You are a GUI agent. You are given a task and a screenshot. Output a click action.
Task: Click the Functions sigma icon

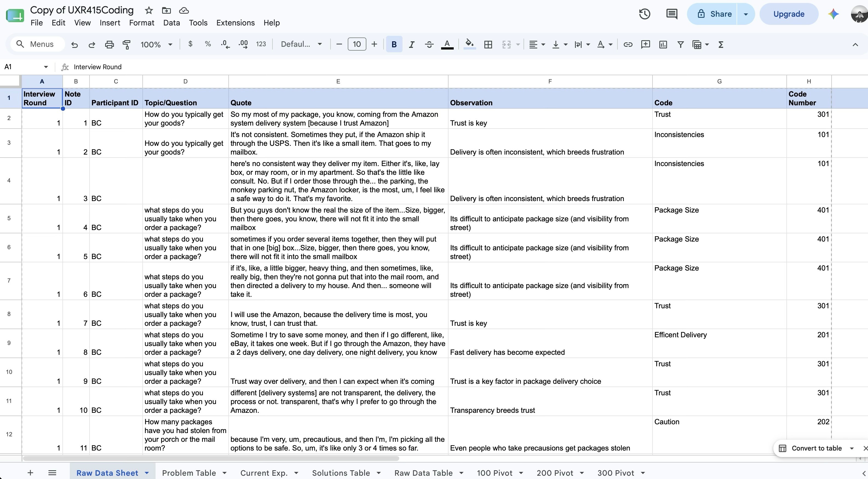coord(721,44)
